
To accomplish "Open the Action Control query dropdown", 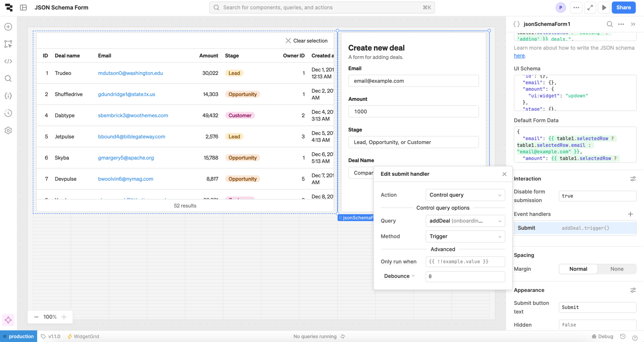I will tap(465, 195).
